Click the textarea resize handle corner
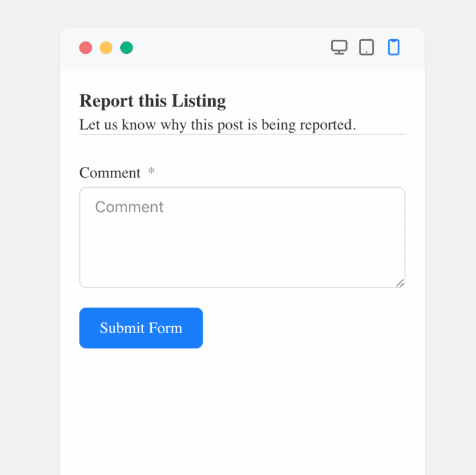 [x=400, y=283]
